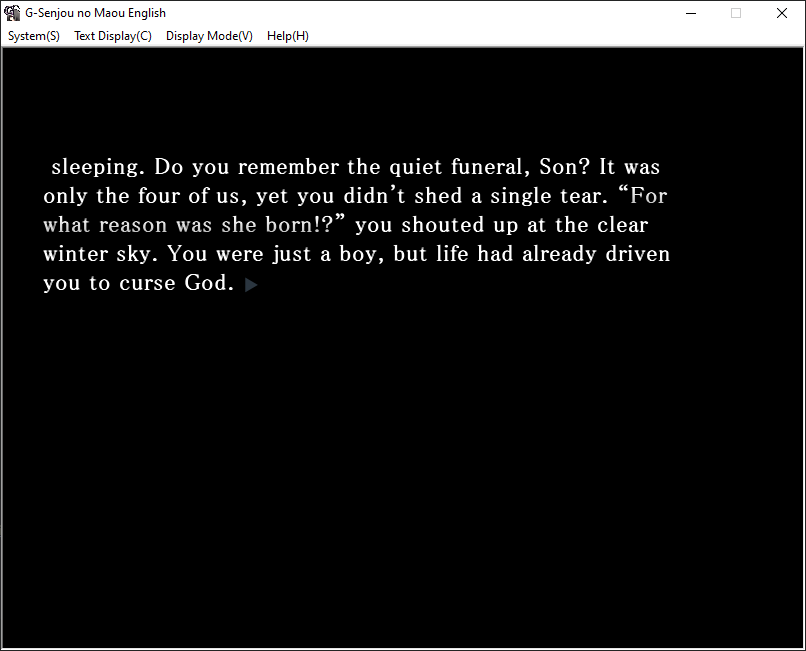Open the Help(H) menu
The width and height of the screenshot is (806, 651).
click(288, 36)
